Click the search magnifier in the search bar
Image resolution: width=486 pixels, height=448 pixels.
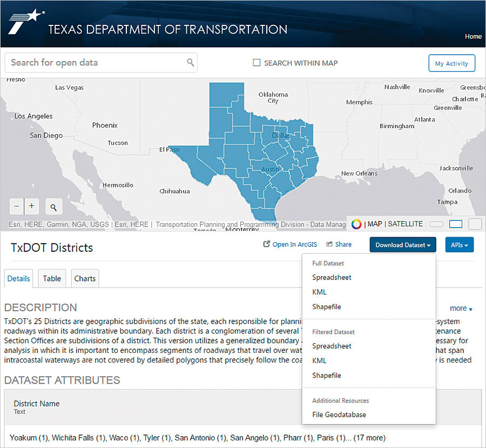191,63
